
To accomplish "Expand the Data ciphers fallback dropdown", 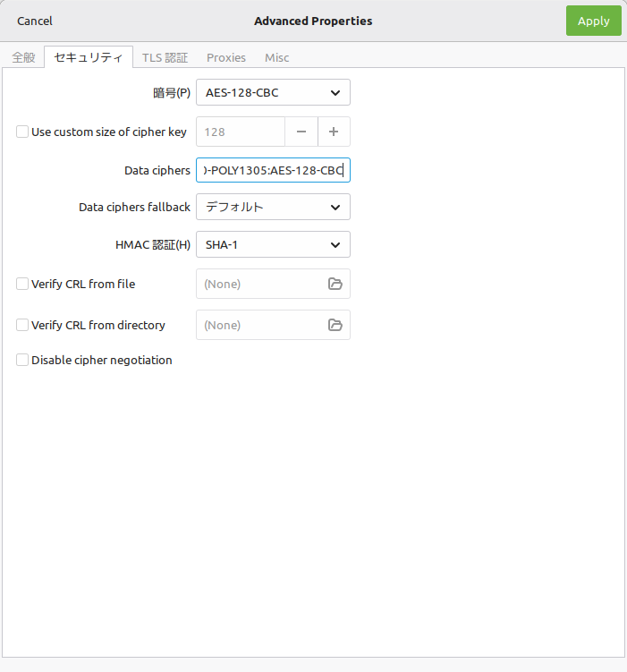I will (x=273, y=207).
